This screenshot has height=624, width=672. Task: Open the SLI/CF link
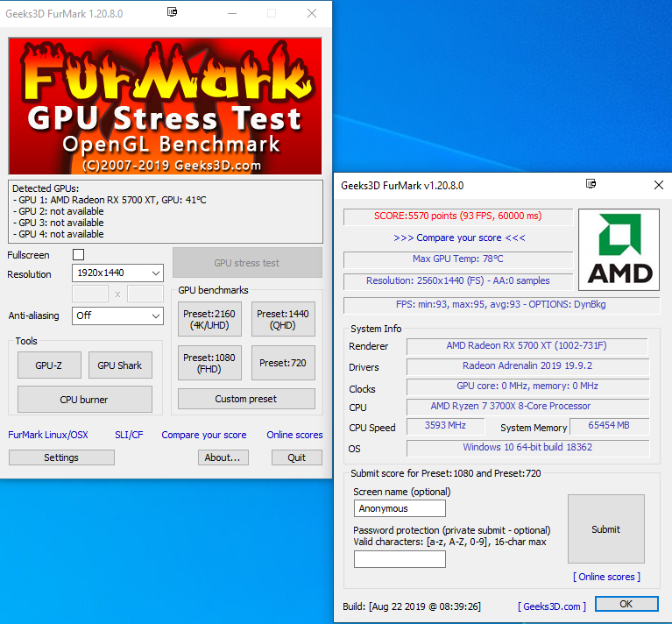tap(129, 435)
